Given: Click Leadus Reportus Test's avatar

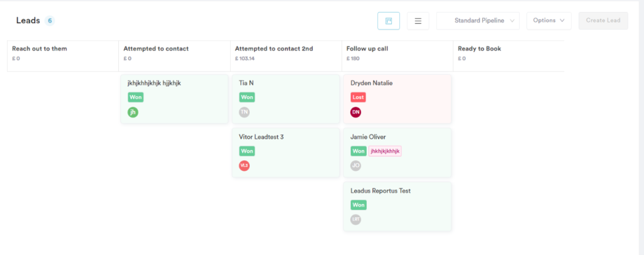Looking at the screenshot, I should 356,219.
